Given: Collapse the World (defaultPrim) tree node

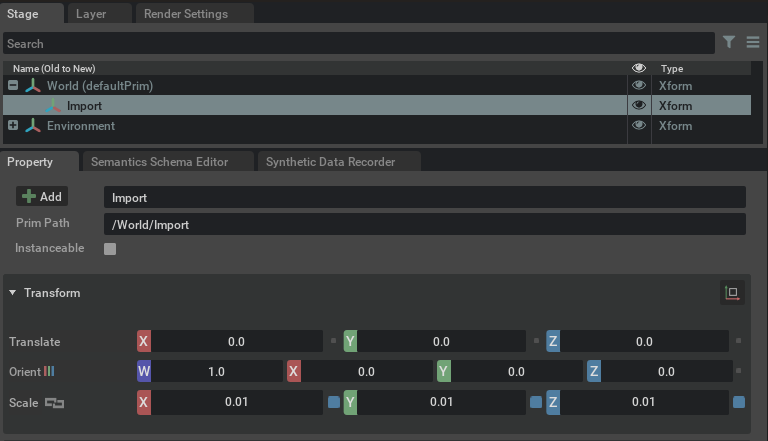Looking at the screenshot, I should pos(13,86).
